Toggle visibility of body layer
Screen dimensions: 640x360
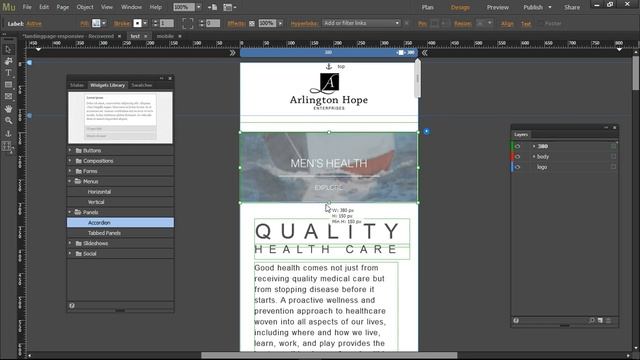coord(518,157)
